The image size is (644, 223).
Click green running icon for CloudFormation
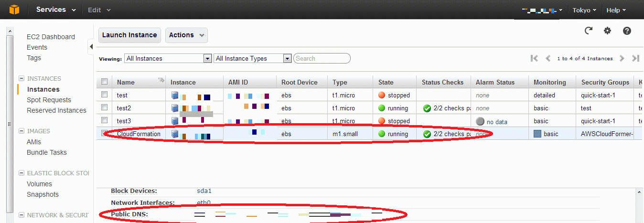pos(382,134)
